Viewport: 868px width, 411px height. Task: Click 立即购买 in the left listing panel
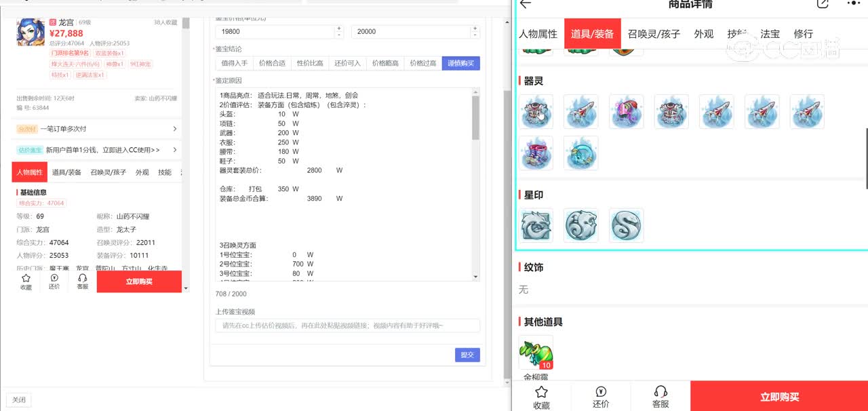[x=139, y=282]
